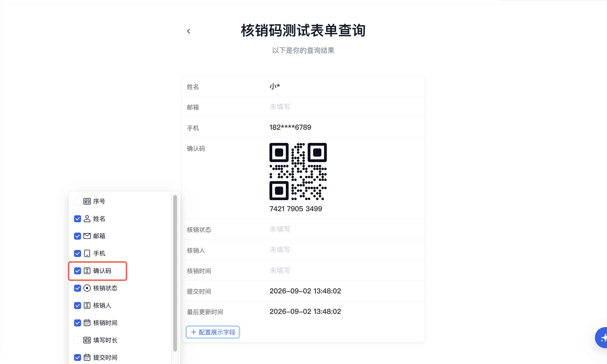The image size is (607, 364).
Task: Uncheck the 邮箱 field checkbox
Action: point(77,236)
